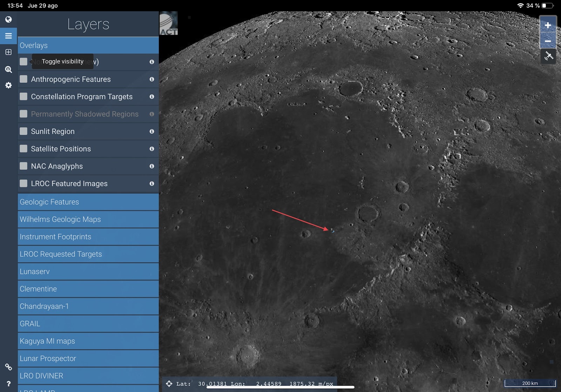Show info for Sunlit Region layer
This screenshot has width=561, height=392.
point(152,131)
